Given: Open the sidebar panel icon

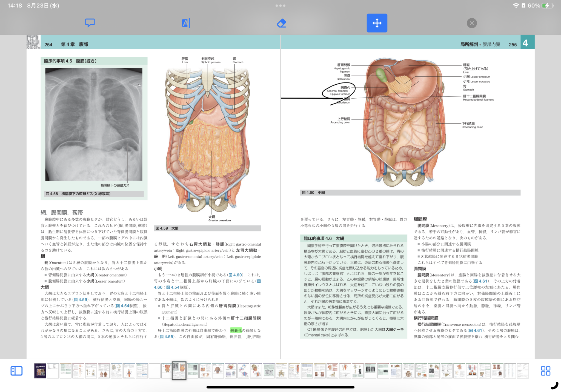Looking at the screenshot, I should (x=16, y=371).
